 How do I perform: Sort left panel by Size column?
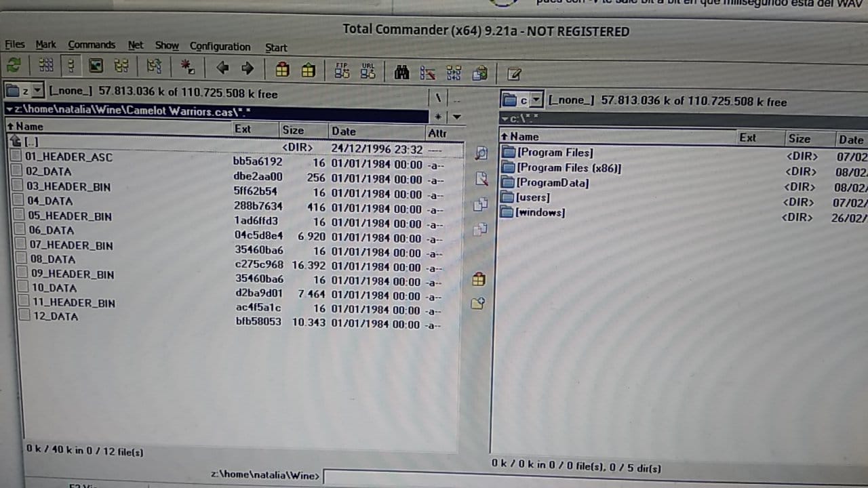304,130
